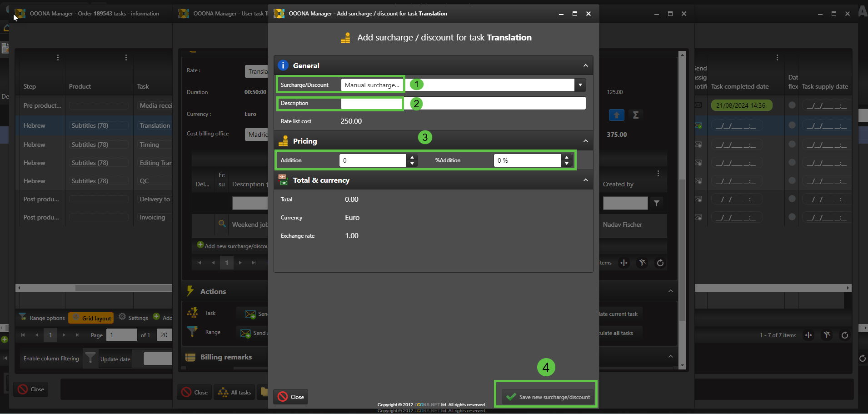
Task: Toggle Enable column filtering
Action: (51, 359)
